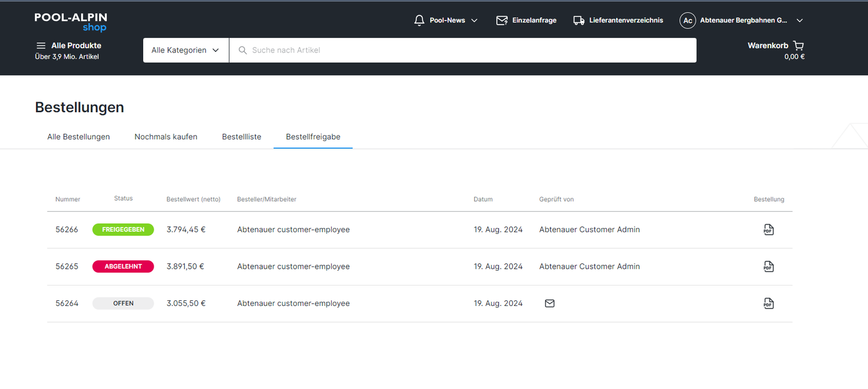The image size is (868, 389).
Task: Open the Alle Produkte hamburger menu
Action: (x=41, y=46)
